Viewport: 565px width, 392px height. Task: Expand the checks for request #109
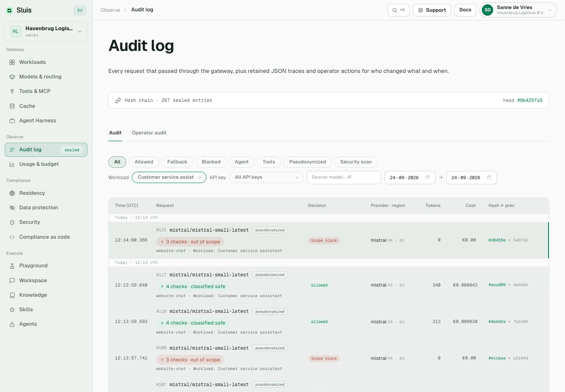(x=190, y=360)
